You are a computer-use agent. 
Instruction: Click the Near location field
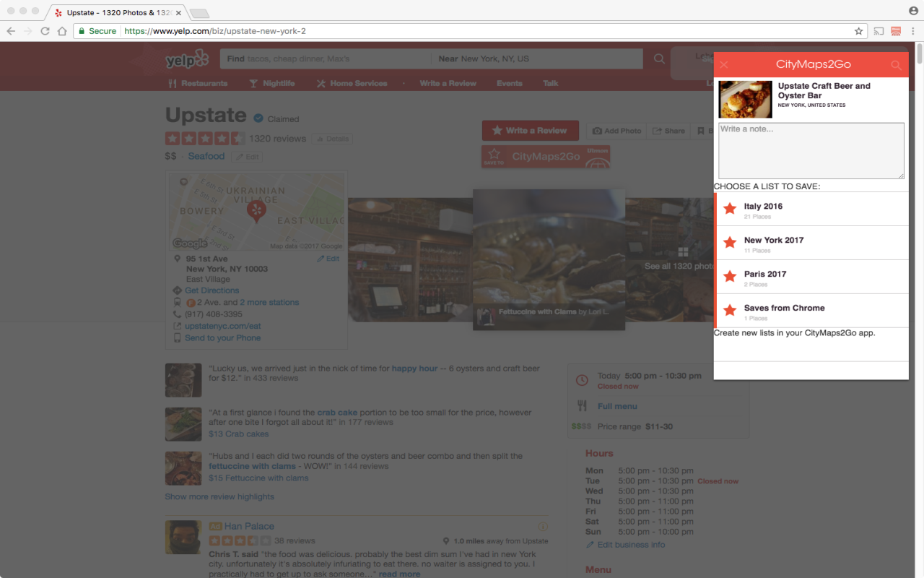537,59
